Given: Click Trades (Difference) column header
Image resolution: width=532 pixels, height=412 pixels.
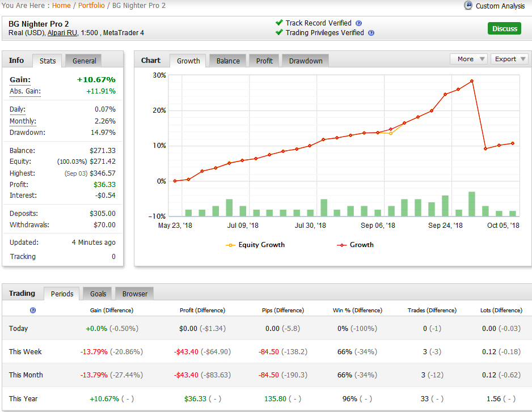Looking at the screenshot, I should coord(432,310).
